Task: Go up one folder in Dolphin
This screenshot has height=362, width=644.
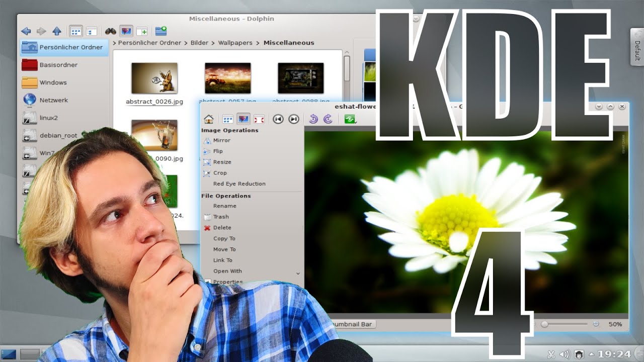Action: (x=57, y=31)
